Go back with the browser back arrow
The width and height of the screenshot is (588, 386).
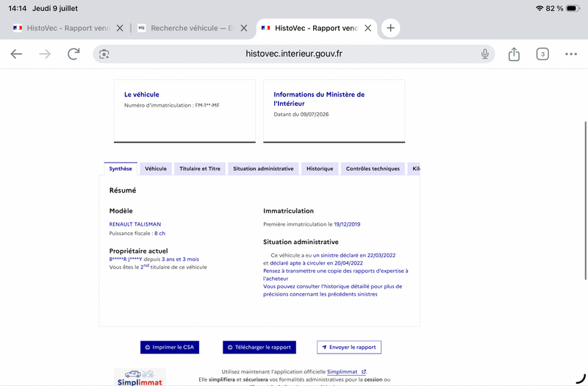pyautogui.click(x=16, y=54)
